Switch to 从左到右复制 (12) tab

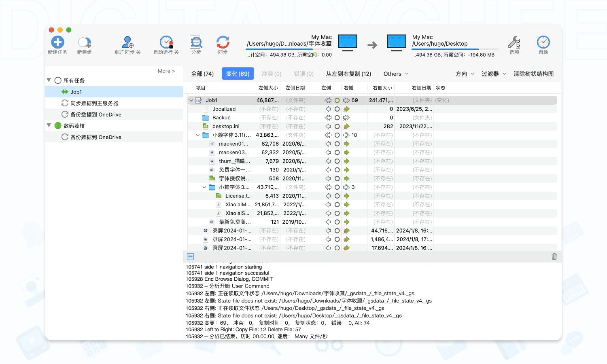[x=348, y=74]
